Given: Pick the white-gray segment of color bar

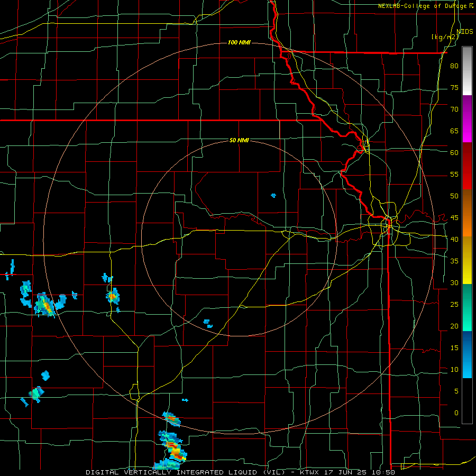Looking at the screenshot, I should [467, 71].
